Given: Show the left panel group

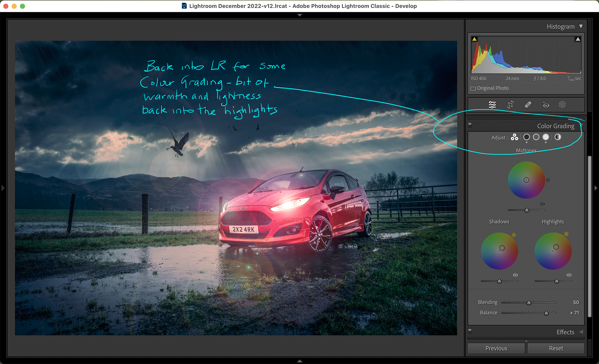Looking at the screenshot, I should tap(3, 188).
